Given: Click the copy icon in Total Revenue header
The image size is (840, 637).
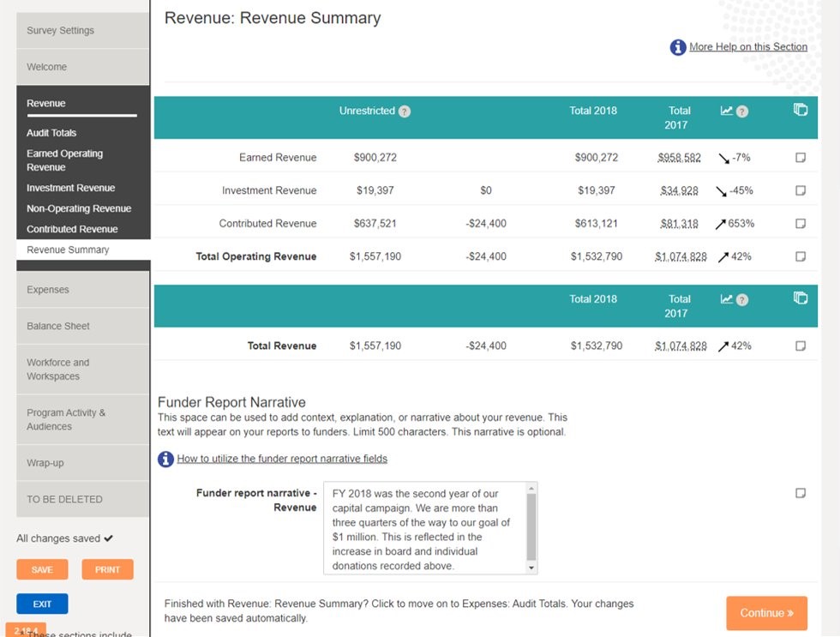Looking at the screenshot, I should coord(801,298).
